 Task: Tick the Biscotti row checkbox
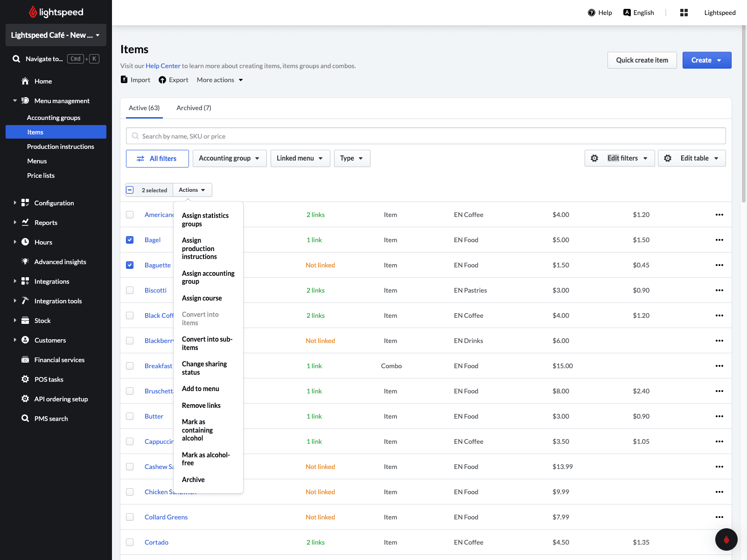[130, 290]
